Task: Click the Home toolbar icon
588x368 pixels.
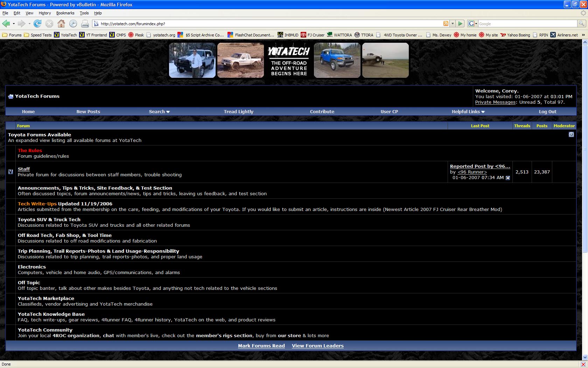Action: pyautogui.click(x=61, y=23)
